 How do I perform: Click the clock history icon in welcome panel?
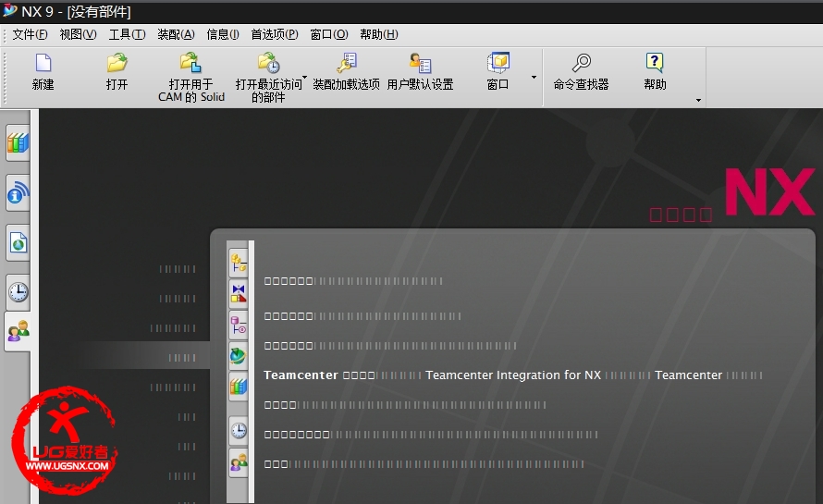[239, 431]
